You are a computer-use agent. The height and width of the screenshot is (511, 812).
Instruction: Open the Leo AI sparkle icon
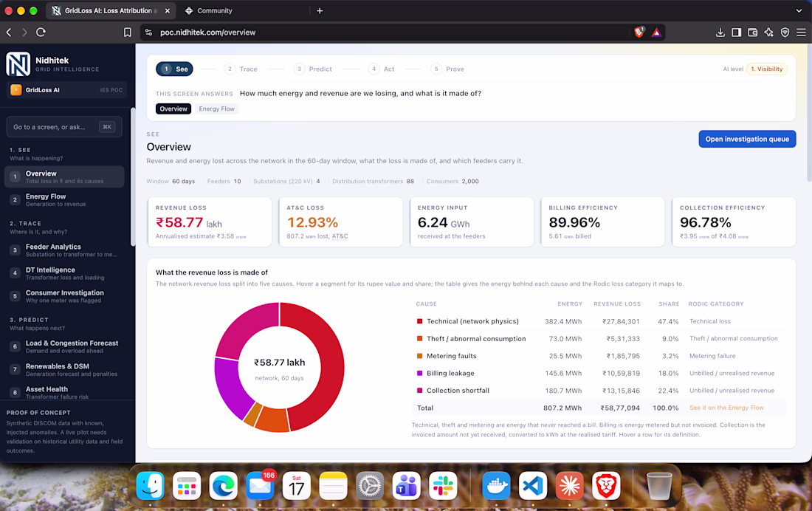(x=768, y=32)
